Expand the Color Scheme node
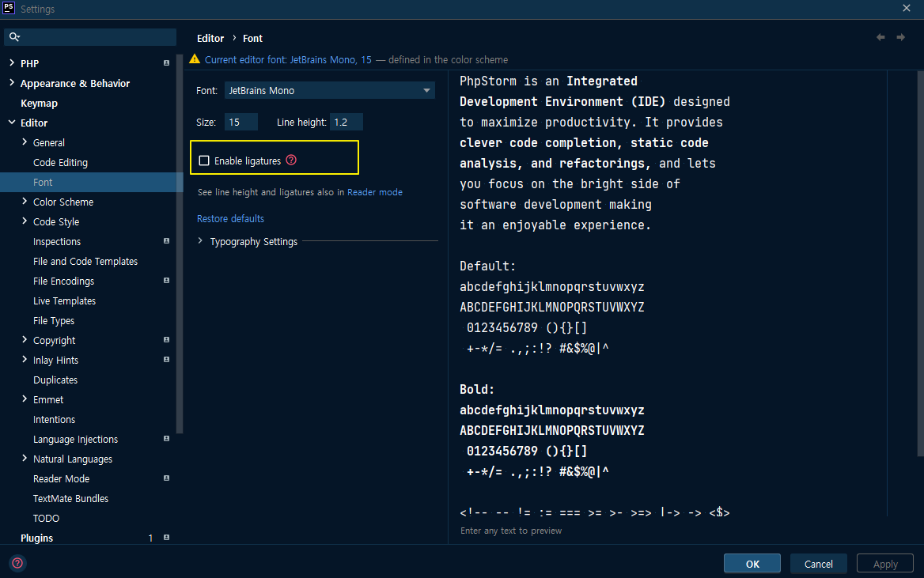Screen dimensions: 924x578 [x=25, y=202]
